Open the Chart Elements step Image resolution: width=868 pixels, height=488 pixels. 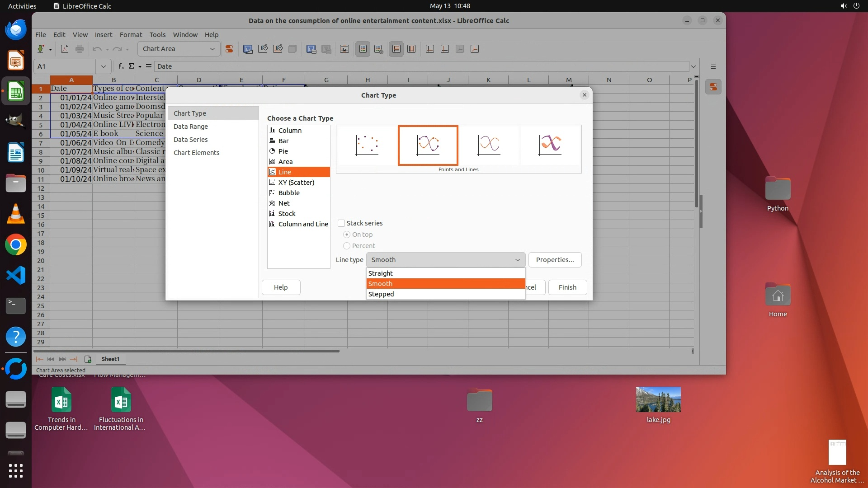(196, 153)
